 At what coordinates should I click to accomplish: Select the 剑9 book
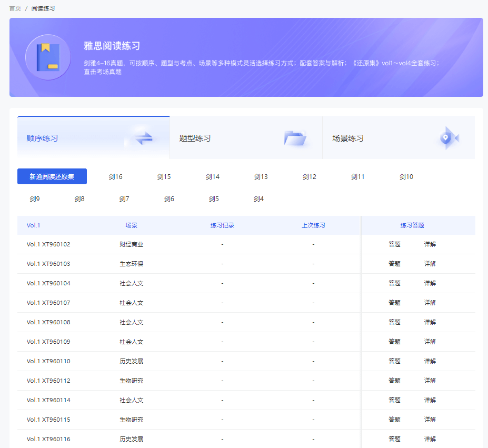point(35,198)
